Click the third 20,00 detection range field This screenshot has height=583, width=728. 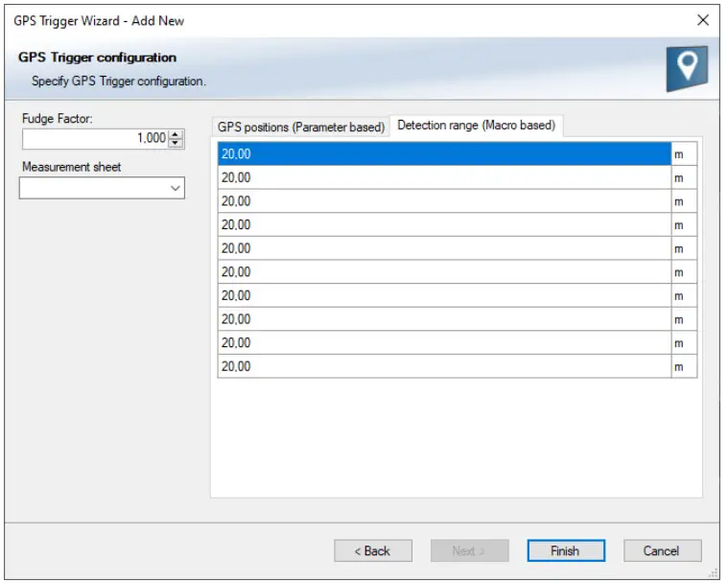click(444, 201)
